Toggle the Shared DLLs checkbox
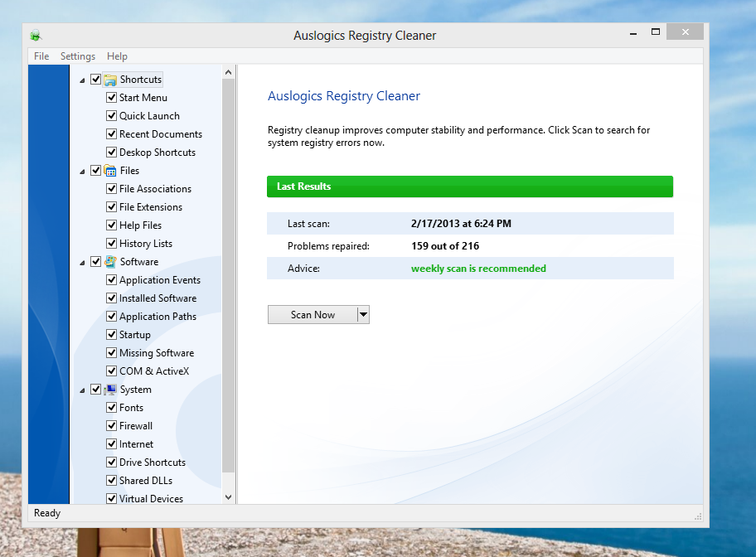This screenshot has width=756, height=557. [x=111, y=481]
